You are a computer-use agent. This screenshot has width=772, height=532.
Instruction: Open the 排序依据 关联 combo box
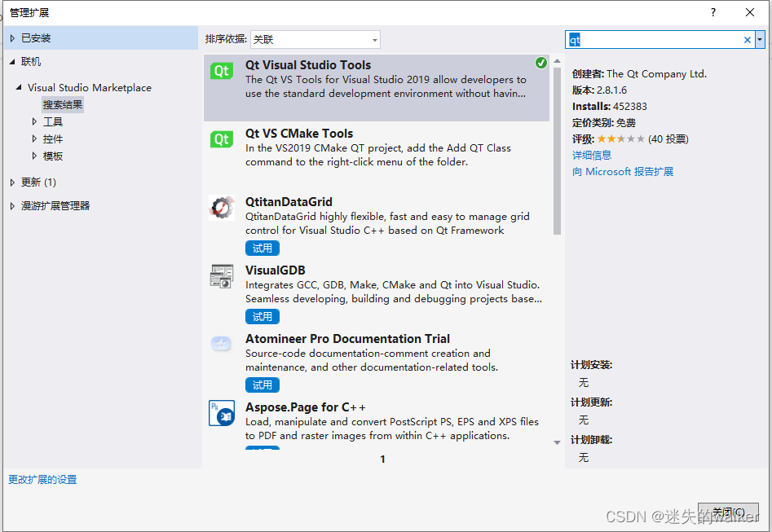tap(315, 39)
